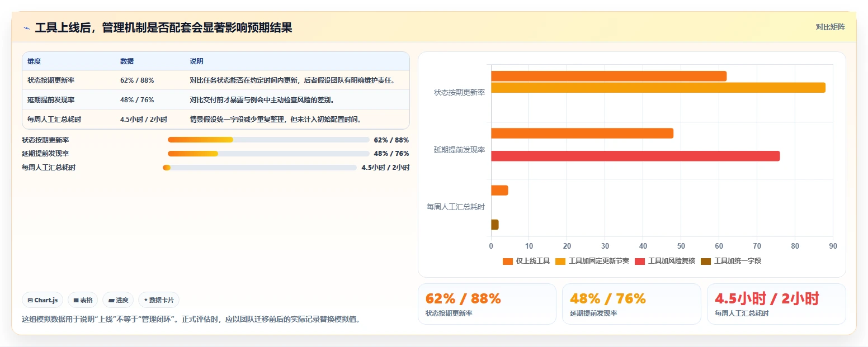
Task: Open the 62% / 88% data card
Action: [x=487, y=304]
